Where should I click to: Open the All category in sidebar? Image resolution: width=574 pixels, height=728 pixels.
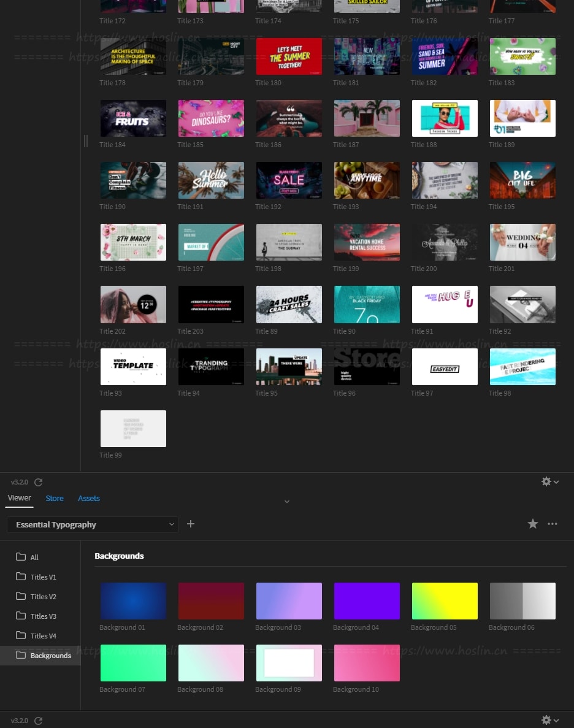tap(34, 557)
